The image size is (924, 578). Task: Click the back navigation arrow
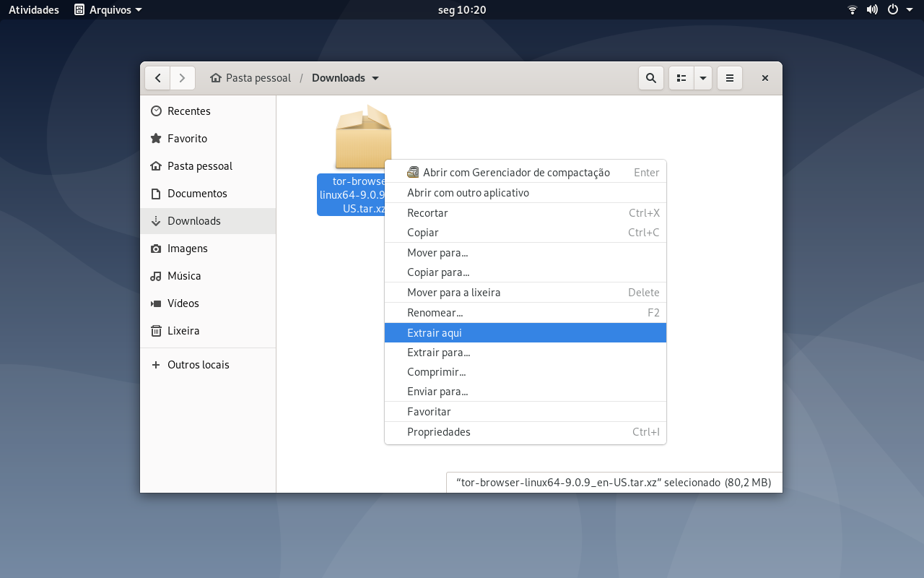[x=157, y=78]
